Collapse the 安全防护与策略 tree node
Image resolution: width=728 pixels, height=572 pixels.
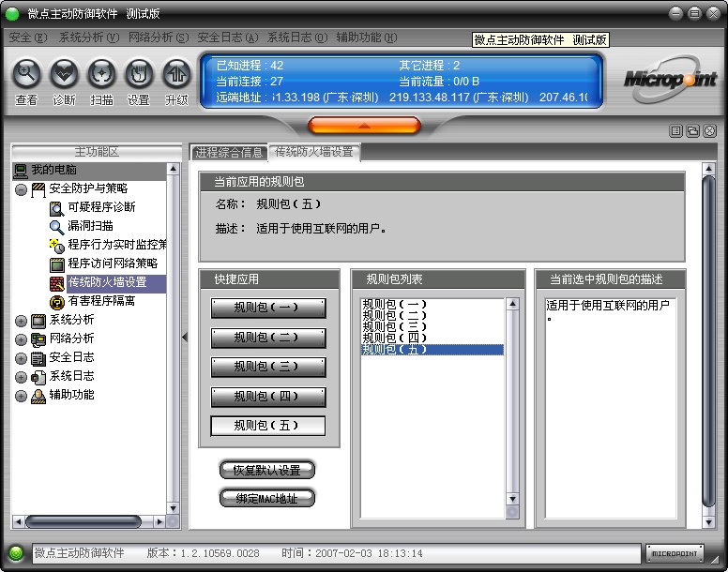tap(21, 189)
